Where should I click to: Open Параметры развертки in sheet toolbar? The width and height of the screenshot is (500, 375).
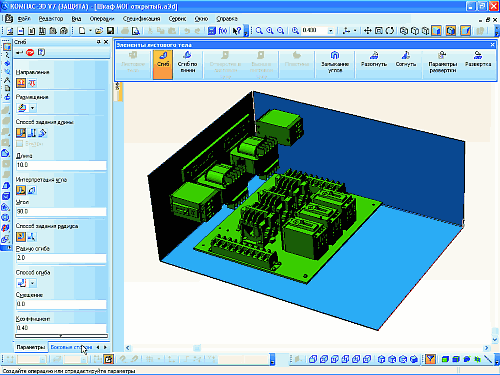442,62
